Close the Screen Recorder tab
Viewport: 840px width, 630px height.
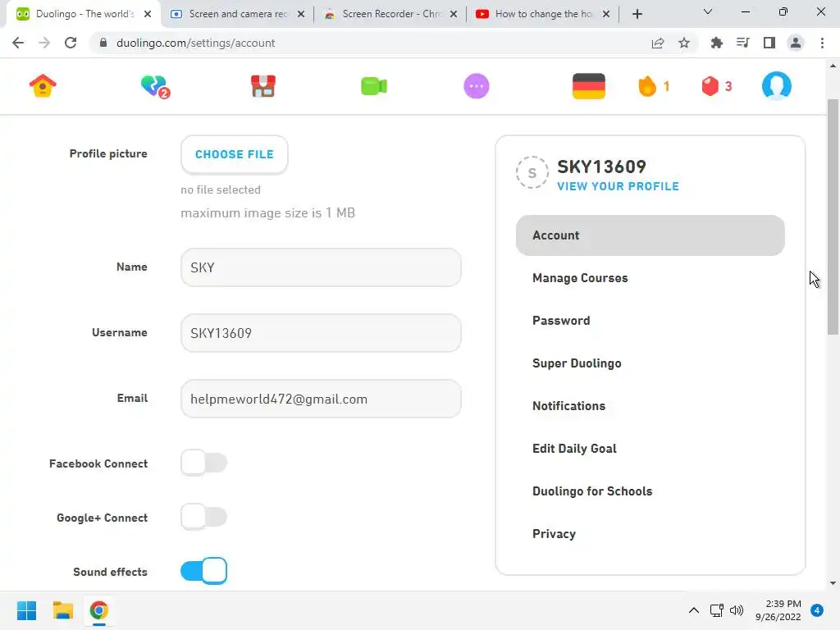click(x=454, y=14)
